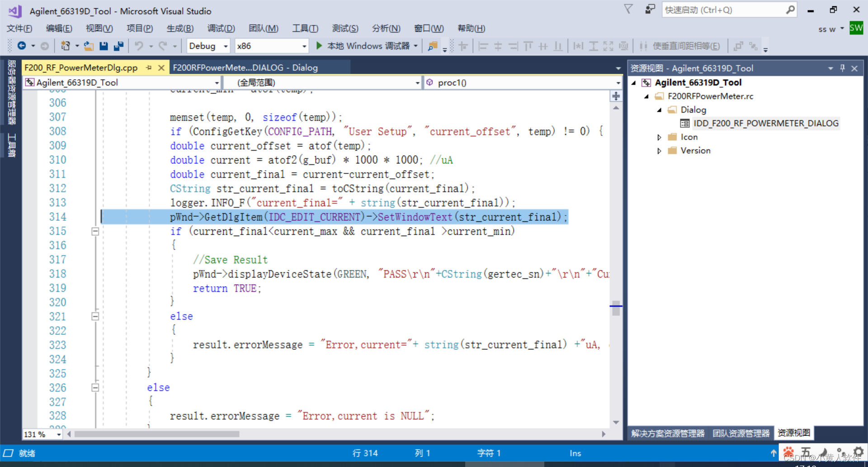Open the 工具(T) menu

pyautogui.click(x=305, y=29)
